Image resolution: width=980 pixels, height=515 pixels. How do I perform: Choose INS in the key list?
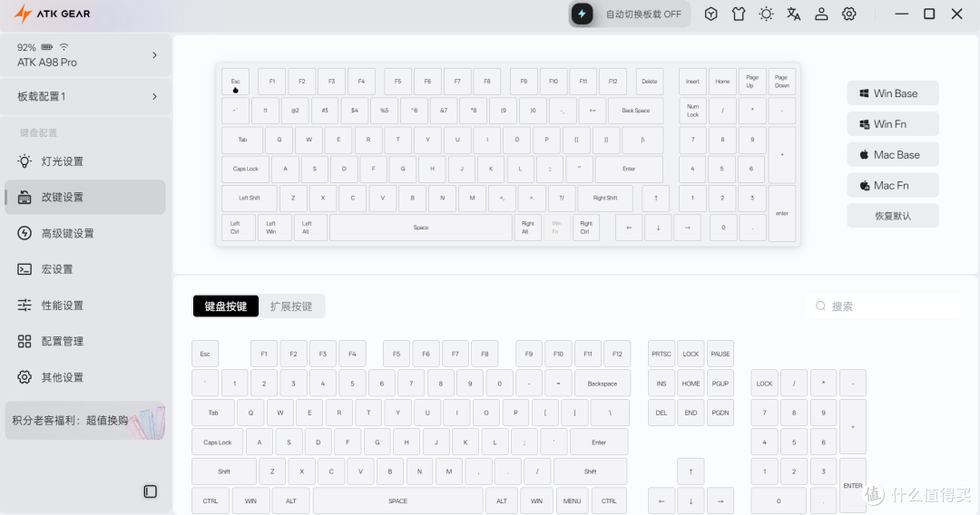(x=661, y=384)
